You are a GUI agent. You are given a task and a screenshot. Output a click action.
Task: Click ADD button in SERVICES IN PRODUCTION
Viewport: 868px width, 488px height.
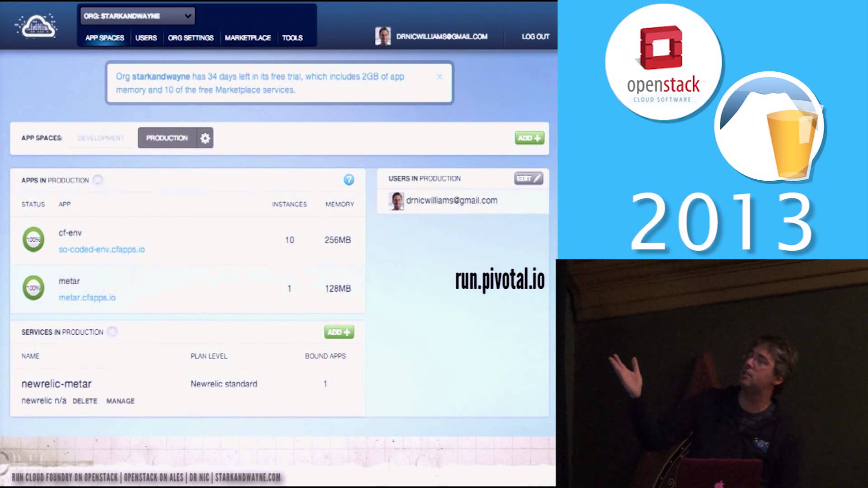(338, 332)
